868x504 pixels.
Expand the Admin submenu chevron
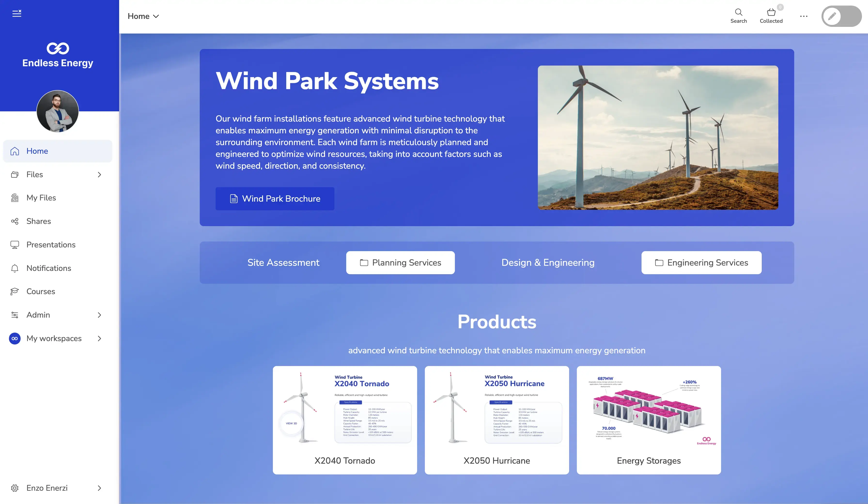(x=99, y=315)
